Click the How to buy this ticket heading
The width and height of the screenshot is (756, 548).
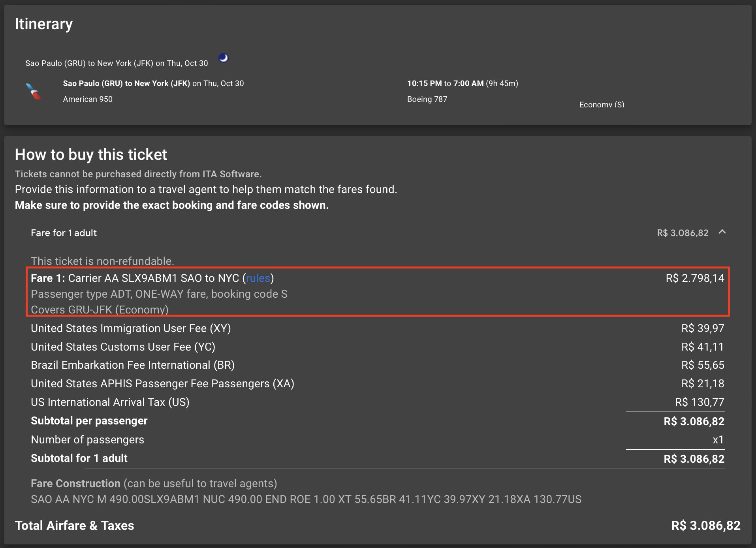click(91, 154)
